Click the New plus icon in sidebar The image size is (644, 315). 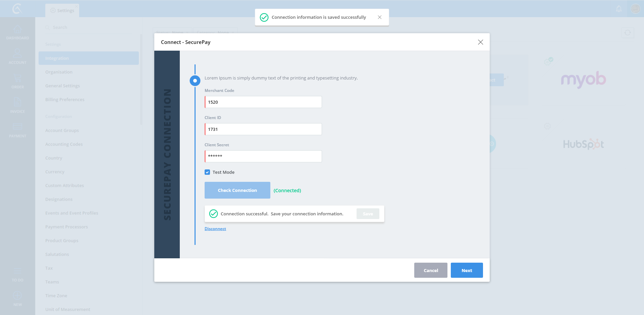(x=17, y=296)
